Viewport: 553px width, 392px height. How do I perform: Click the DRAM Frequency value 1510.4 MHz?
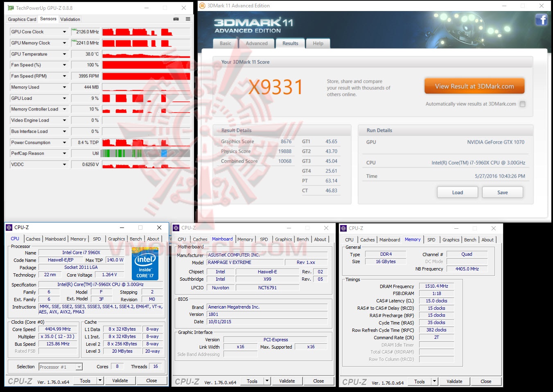pos(436,286)
